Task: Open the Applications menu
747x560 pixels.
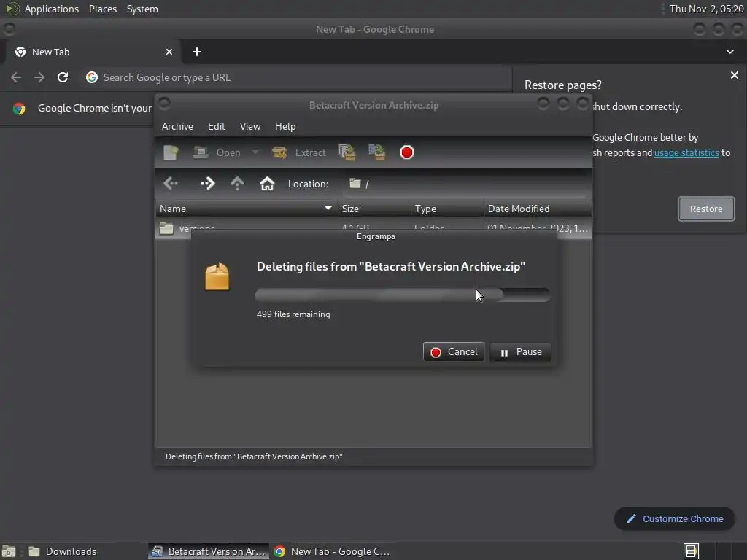Action: pos(52,9)
